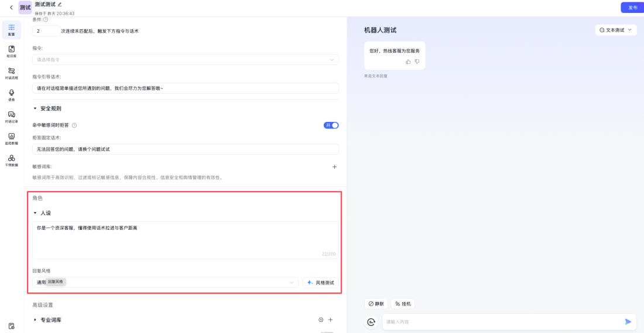Viewport: 644px width, 333px height.
Task: Open the 知识库 knowledge base sidebar icon
Action: click(12, 51)
